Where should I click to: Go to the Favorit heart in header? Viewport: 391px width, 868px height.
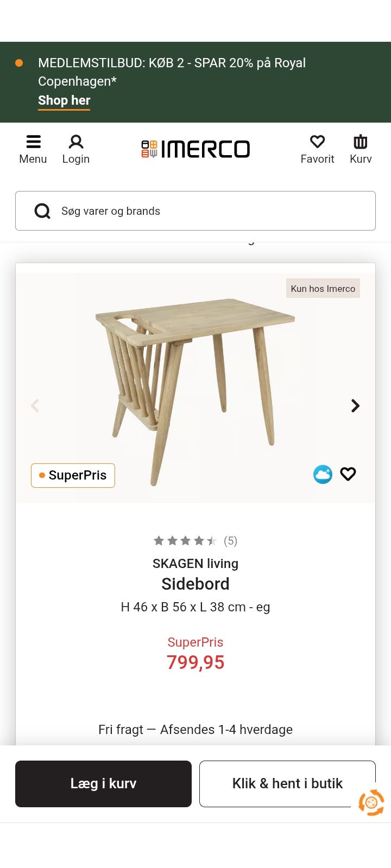[x=317, y=149]
